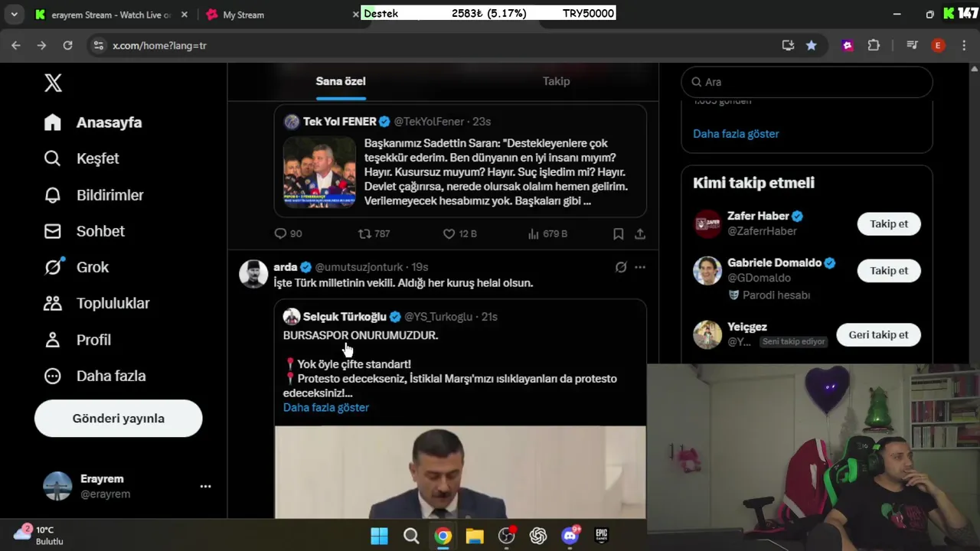Open Epic Games launcher from taskbar

[x=602, y=536]
